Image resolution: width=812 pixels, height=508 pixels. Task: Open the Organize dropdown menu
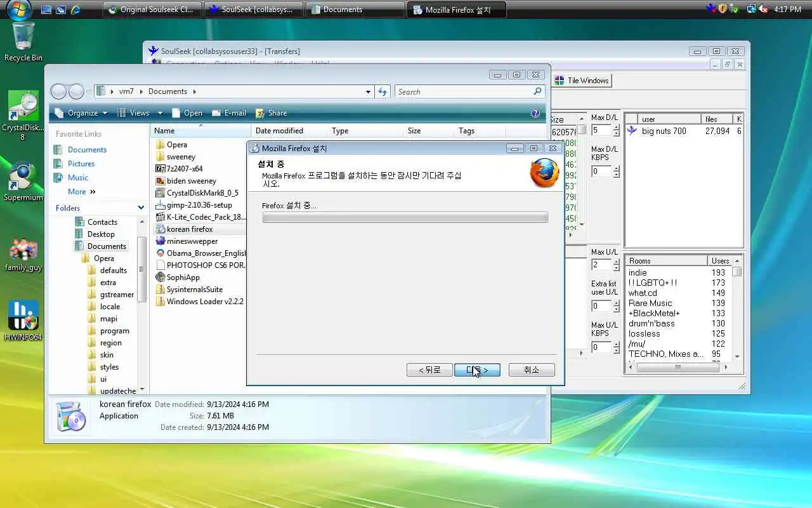click(81, 113)
